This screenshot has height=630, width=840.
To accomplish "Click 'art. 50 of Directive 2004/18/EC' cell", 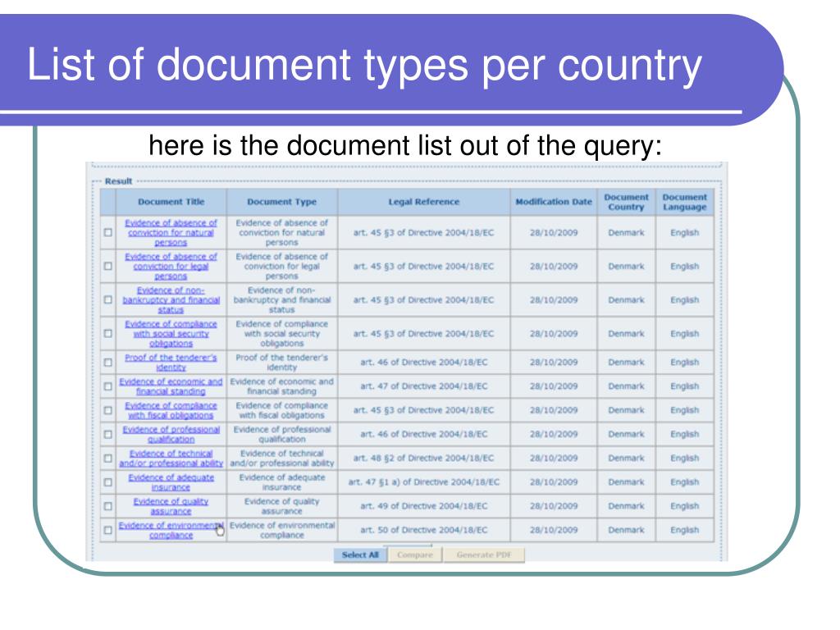I will [424, 530].
